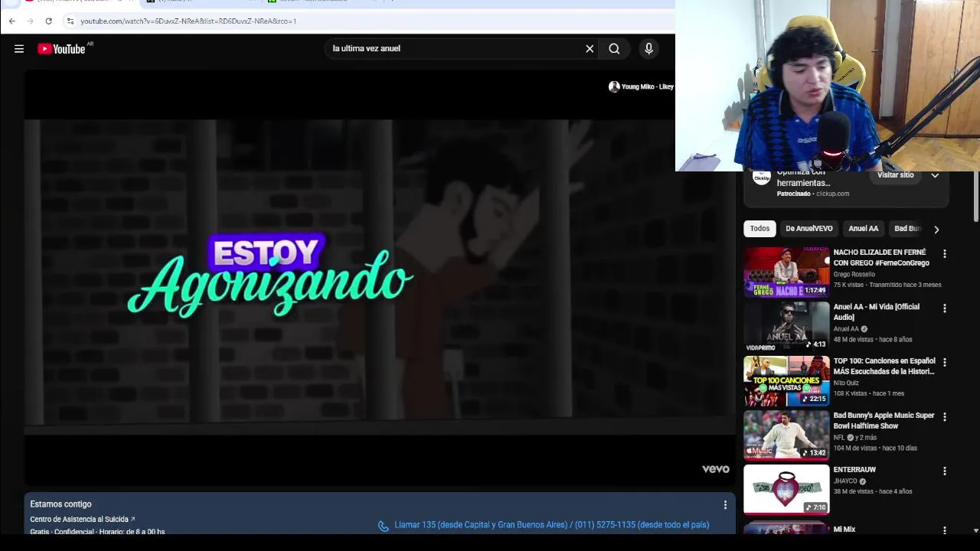Viewport: 980px width, 551px height.
Task: Open options for Mi Mix item
Action: tap(944, 530)
